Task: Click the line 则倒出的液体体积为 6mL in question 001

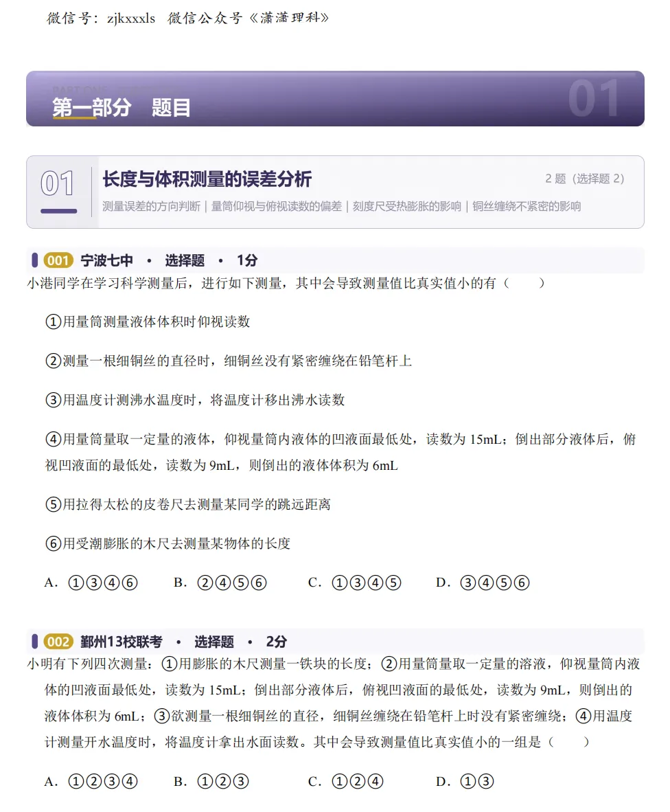Action: (x=222, y=466)
